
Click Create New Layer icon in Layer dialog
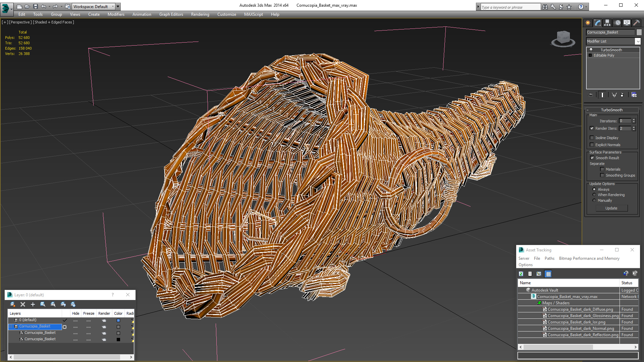click(13, 304)
